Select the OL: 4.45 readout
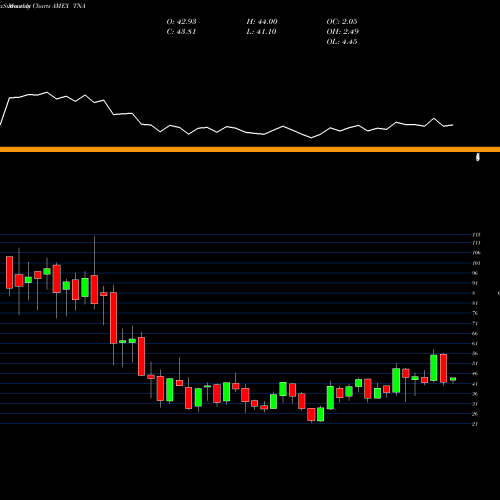Image resolution: width=500 pixels, height=500 pixels. 342,42
